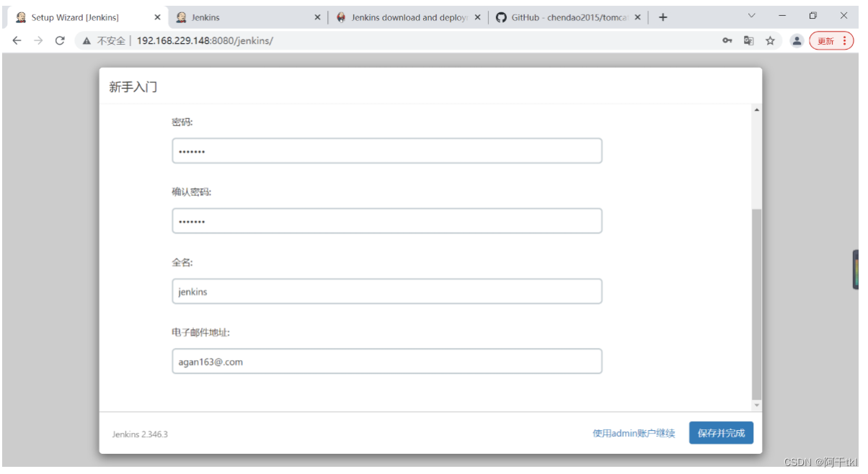Image resolution: width=868 pixels, height=474 pixels.
Task: Focus the 确认密码 confirm password field
Action: [387, 221]
